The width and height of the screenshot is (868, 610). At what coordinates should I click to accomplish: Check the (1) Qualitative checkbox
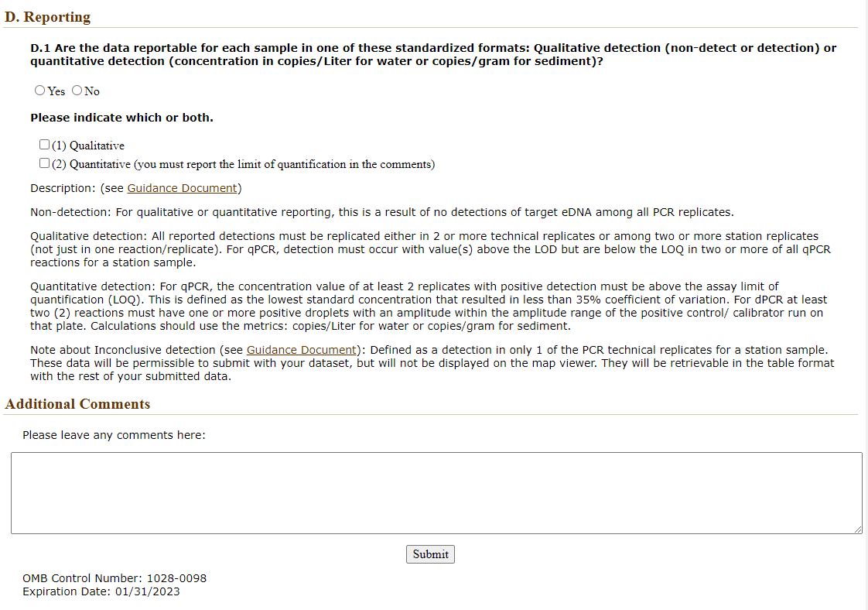click(45, 145)
